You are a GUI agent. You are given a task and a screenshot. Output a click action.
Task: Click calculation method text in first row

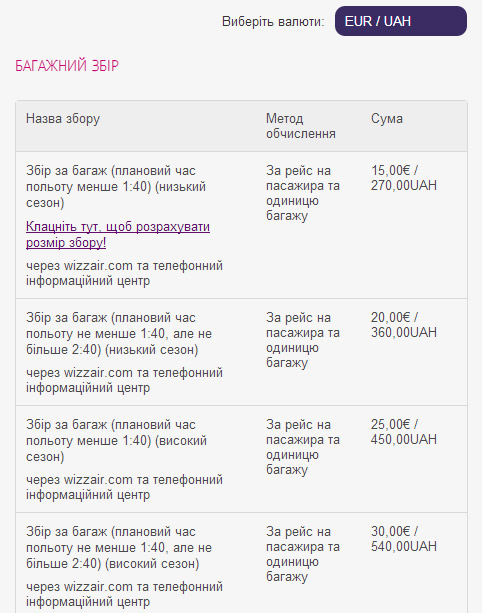coord(303,193)
